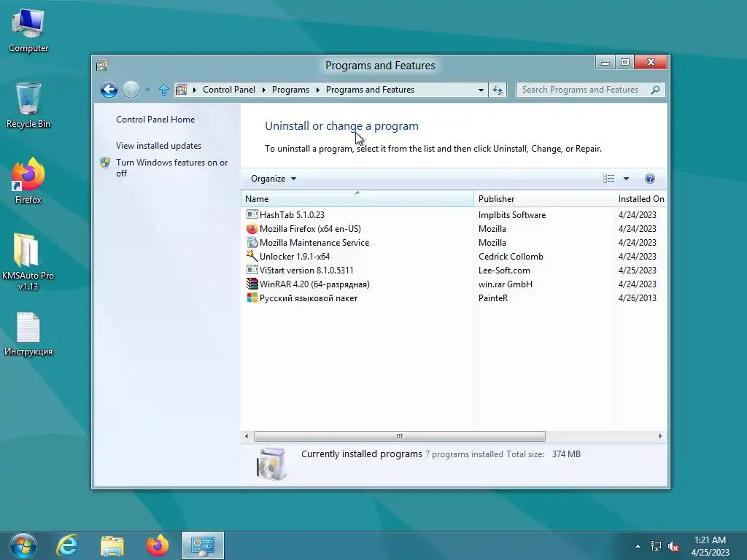Click the search magnifier icon
Image resolution: width=747 pixels, height=560 pixels.
(656, 90)
